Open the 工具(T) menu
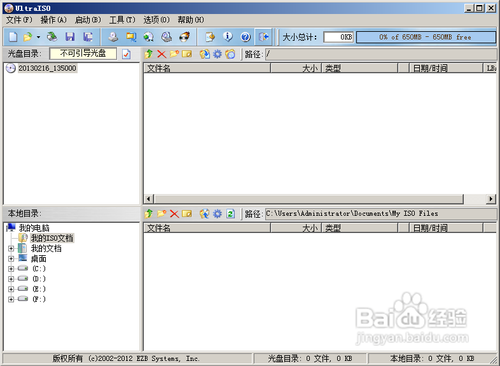The image size is (500, 366). click(x=122, y=20)
